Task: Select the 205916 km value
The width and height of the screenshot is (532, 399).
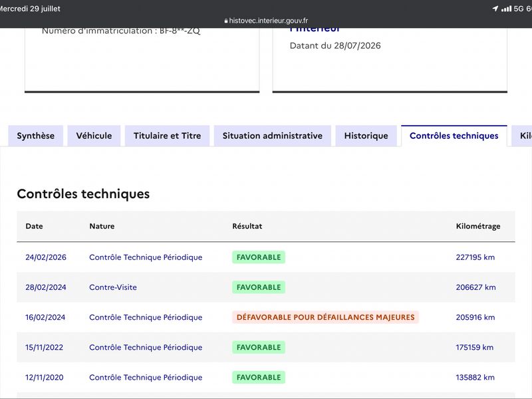Action: click(x=475, y=317)
